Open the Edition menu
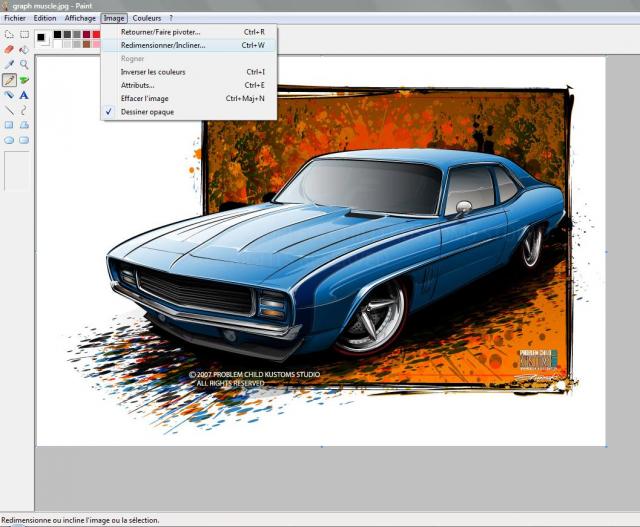 pyautogui.click(x=45, y=18)
